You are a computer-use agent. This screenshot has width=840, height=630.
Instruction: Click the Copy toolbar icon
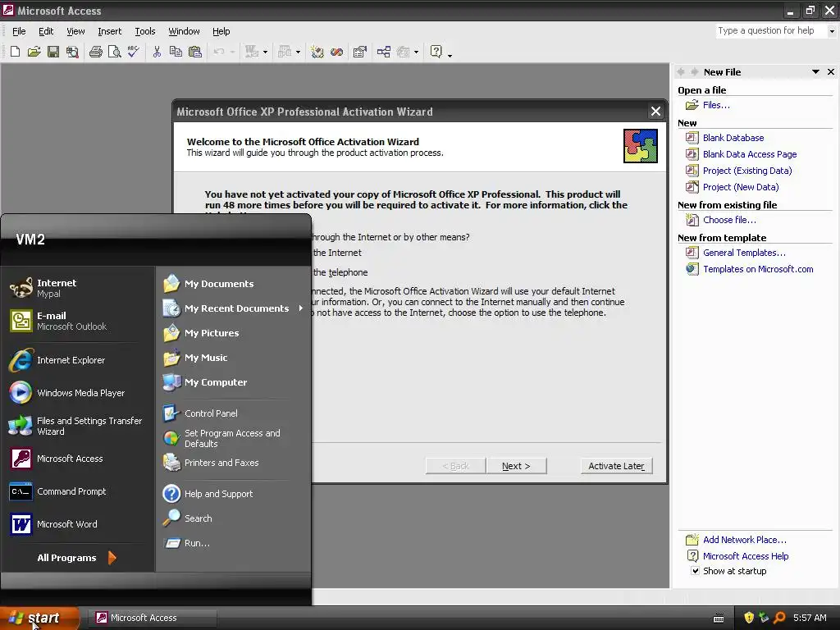176,52
